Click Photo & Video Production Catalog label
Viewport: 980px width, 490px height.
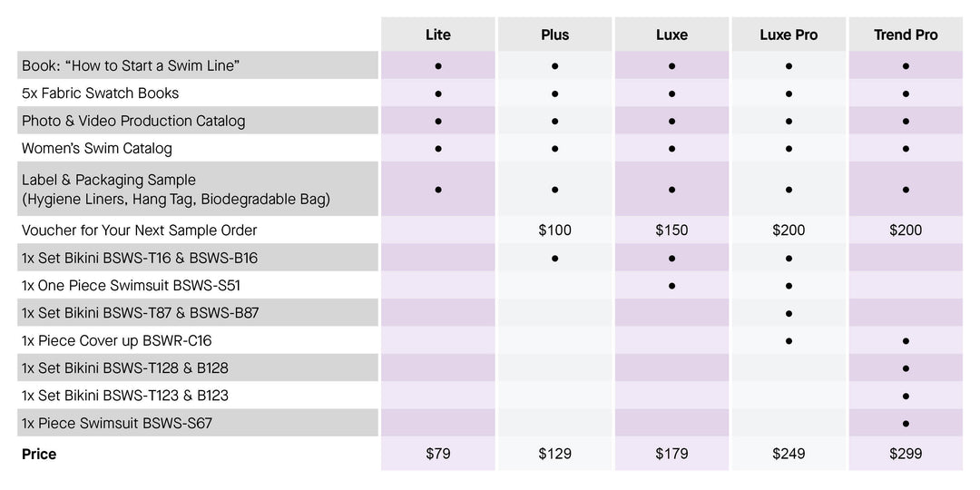pos(133,121)
